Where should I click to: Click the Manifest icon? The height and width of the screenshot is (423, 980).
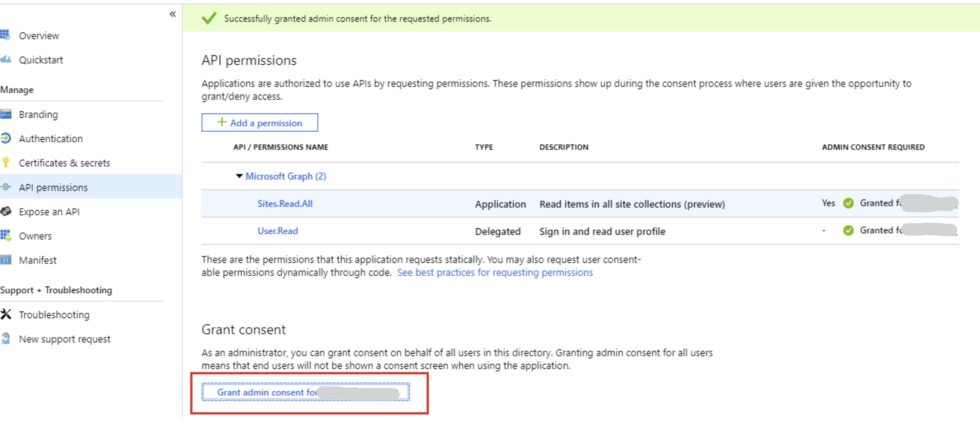point(6,260)
